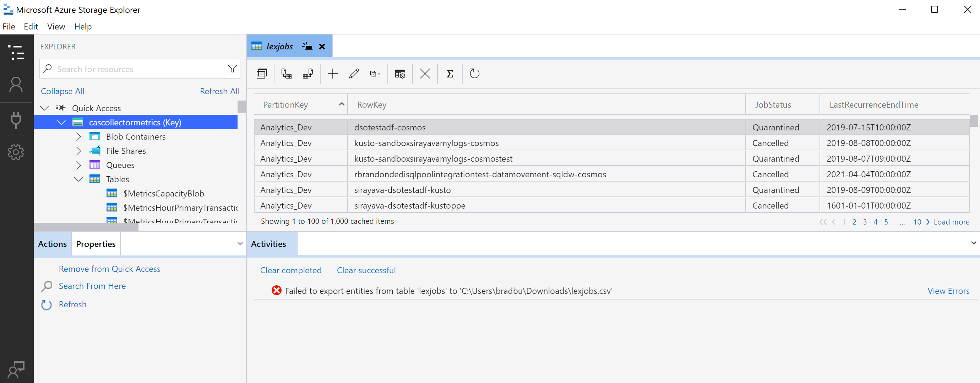Click View Errors for failed export

pos(949,291)
